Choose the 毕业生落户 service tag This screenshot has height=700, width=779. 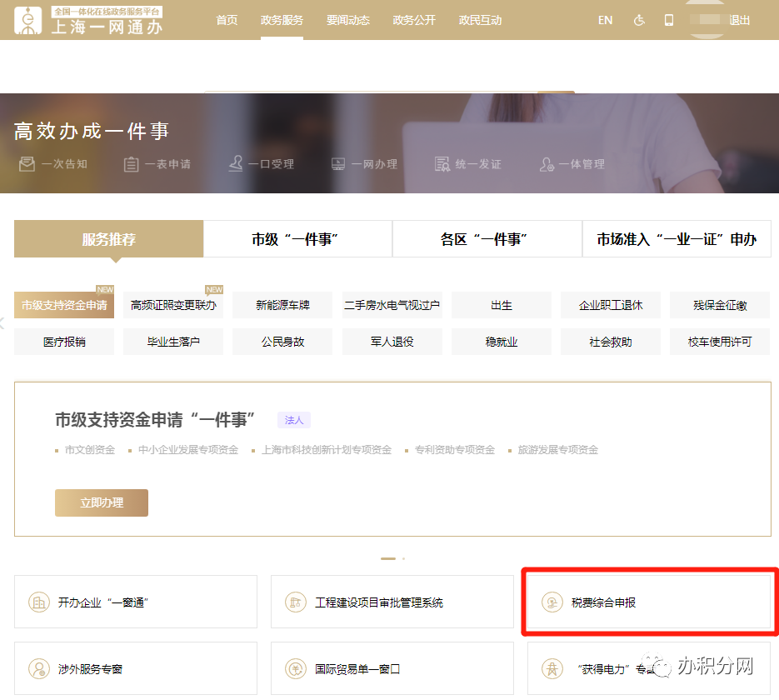point(173,342)
